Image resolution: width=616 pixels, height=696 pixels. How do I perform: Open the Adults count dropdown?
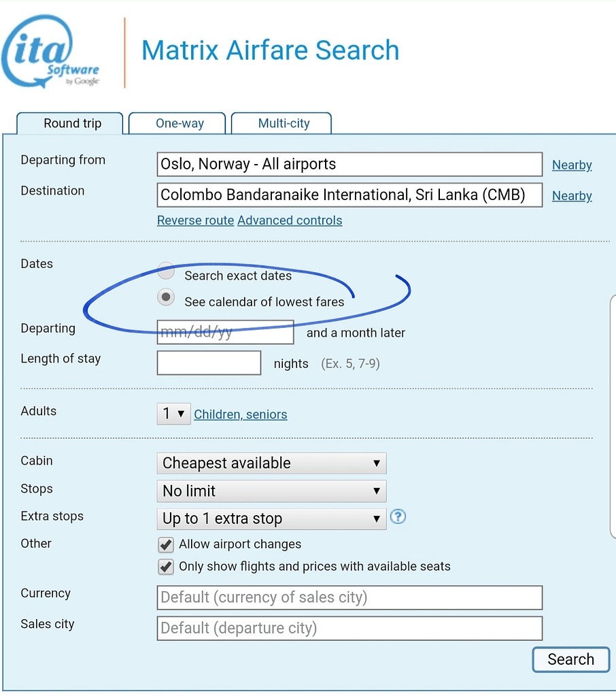point(173,414)
